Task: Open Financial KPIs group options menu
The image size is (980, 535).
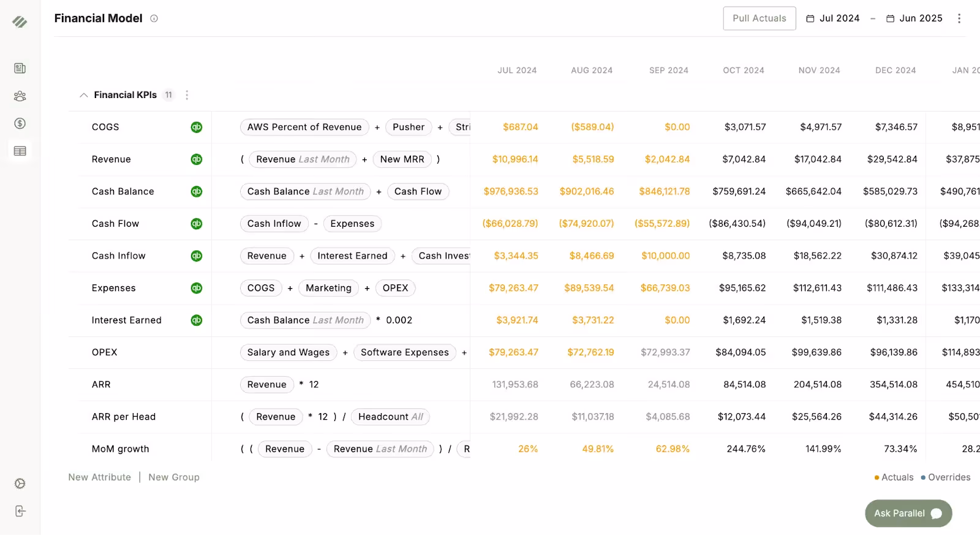Action: [187, 95]
